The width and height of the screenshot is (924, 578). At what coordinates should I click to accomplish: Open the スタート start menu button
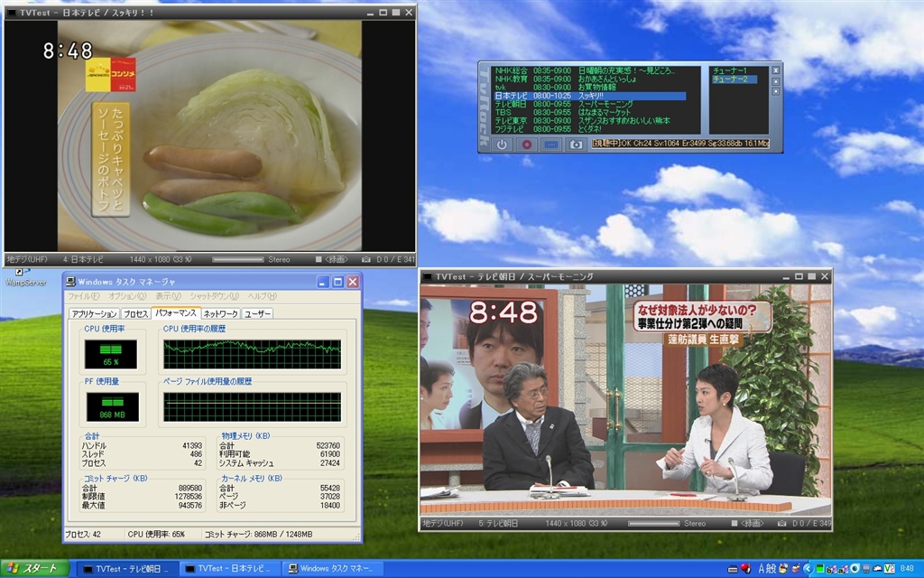tap(34, 569)
